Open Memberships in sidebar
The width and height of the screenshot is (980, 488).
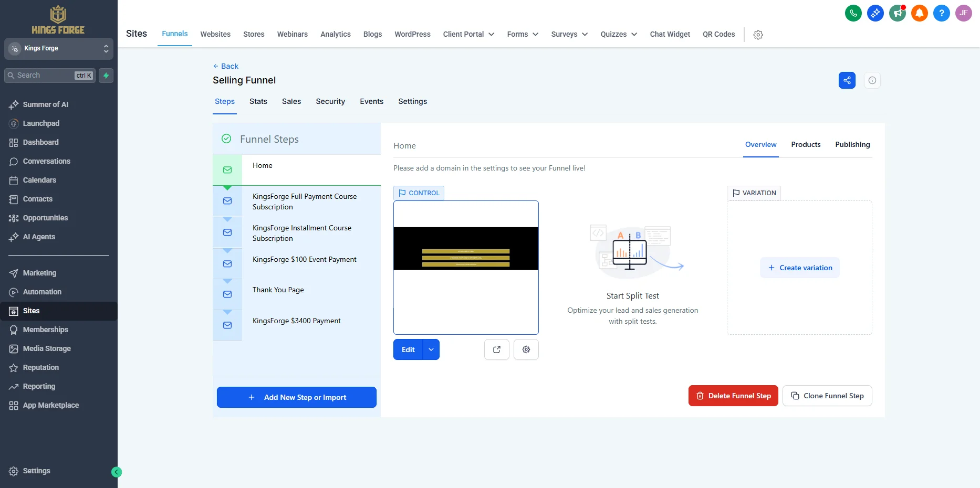pyautogui.click(x=45, y=330)
